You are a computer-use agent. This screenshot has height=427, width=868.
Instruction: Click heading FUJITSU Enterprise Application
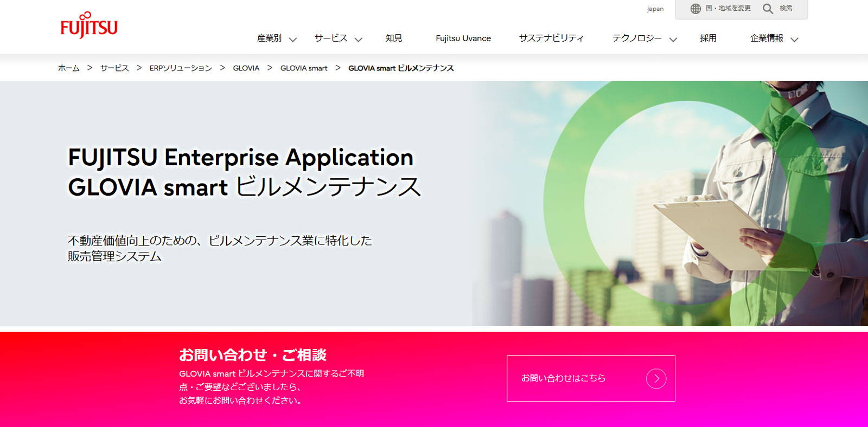tap(240, 158)
